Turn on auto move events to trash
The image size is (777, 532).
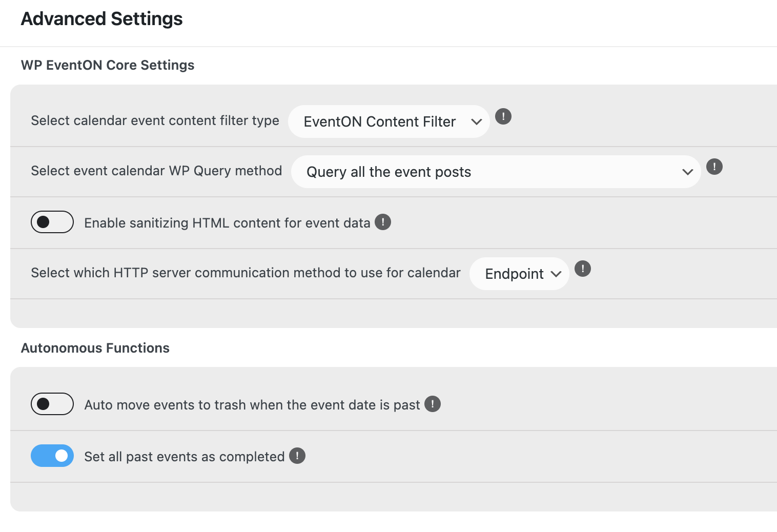click(52, 404)
